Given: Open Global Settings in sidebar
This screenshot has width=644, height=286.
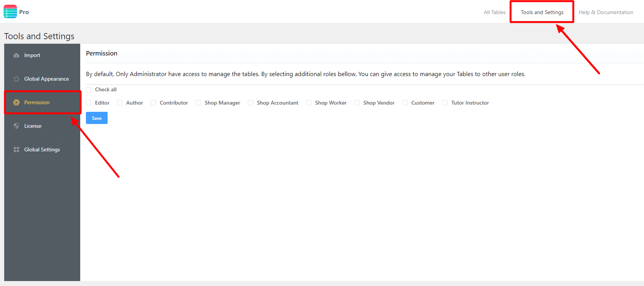Looking at the screenshot, I should click(42, 149).
